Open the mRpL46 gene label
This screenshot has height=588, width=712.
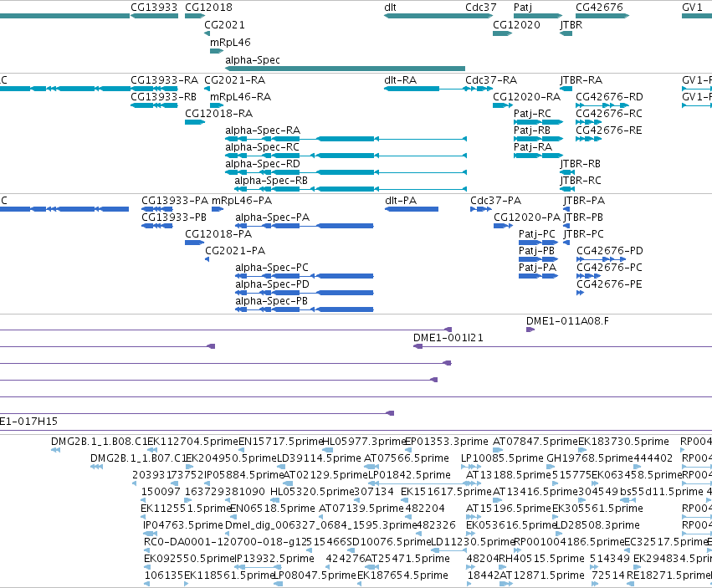pos(230,42)
